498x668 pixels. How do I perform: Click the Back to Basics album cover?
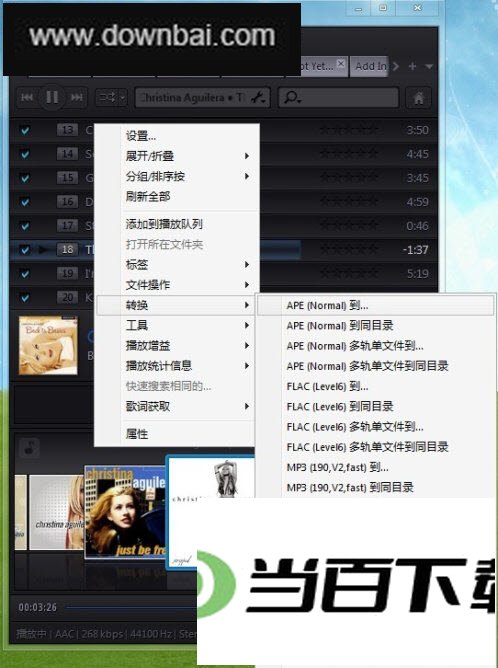click(48, 346)
